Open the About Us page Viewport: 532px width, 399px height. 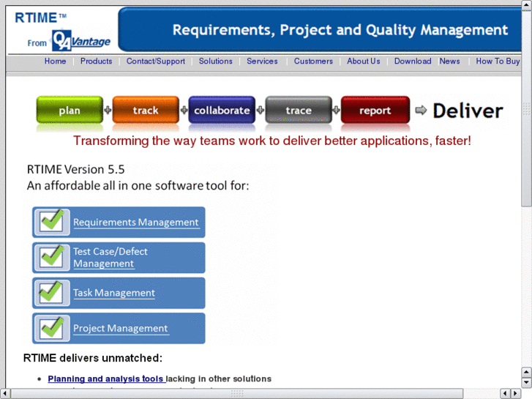point(364,61)
